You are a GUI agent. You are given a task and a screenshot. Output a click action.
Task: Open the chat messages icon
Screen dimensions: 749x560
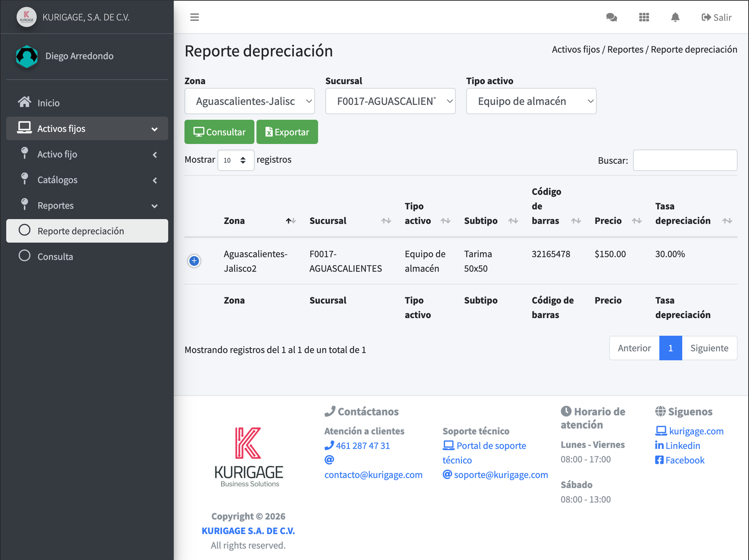pos(611,17)
